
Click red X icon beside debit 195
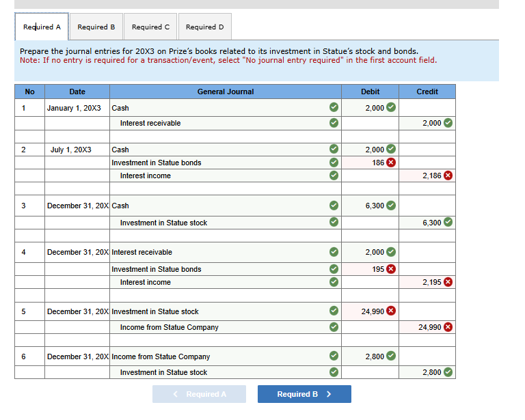click(x=391, y=269)
